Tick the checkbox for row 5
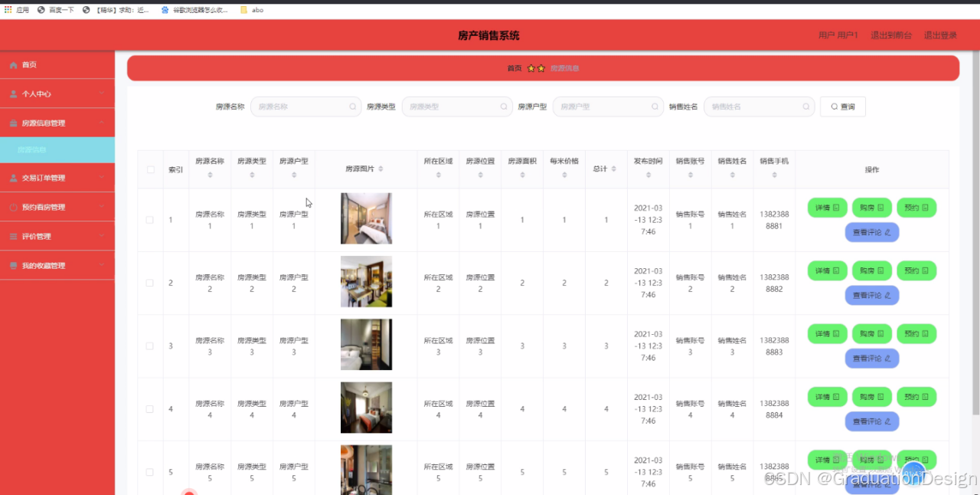 [x=150, y=472]
